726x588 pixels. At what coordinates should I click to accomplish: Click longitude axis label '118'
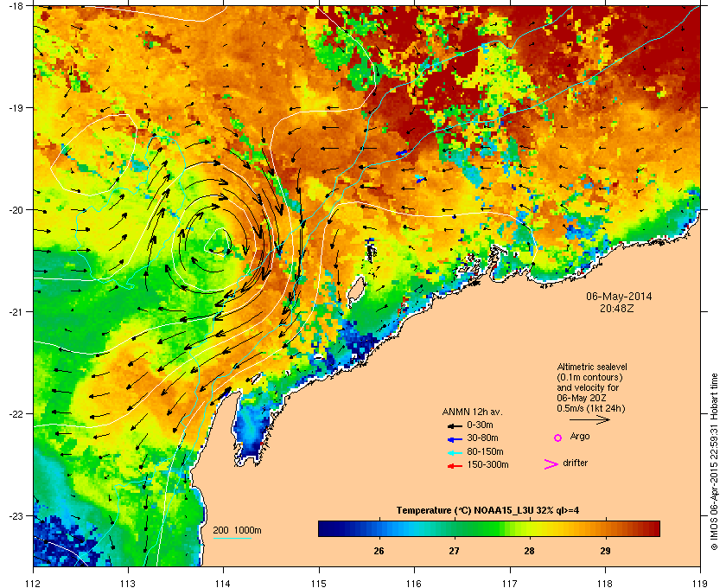tap(605, 584)
